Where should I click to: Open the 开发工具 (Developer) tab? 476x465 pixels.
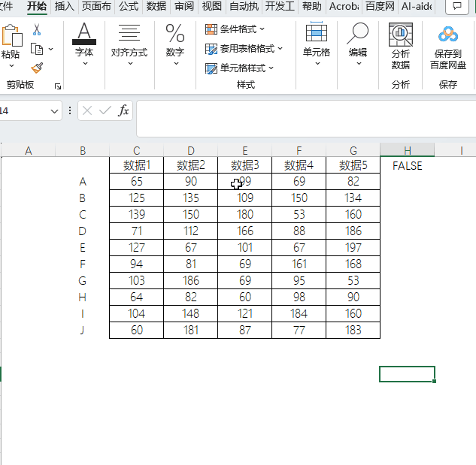(280, 6)
